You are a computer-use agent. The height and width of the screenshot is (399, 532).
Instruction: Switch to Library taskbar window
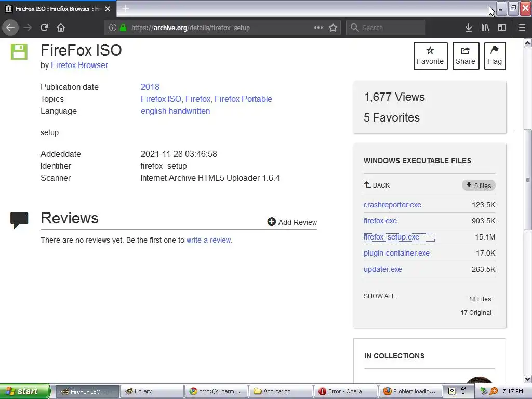click(x=152, y=391)
